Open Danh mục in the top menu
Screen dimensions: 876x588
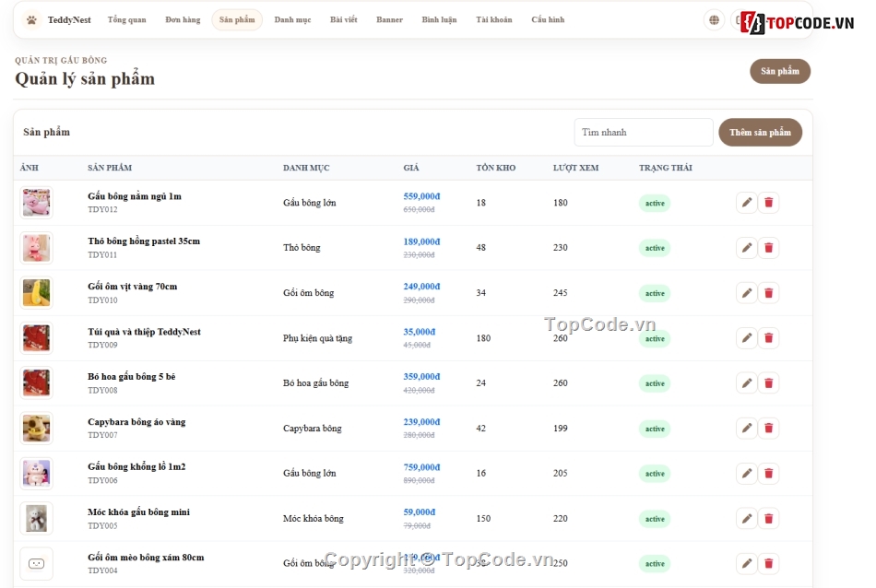point(292,20)
